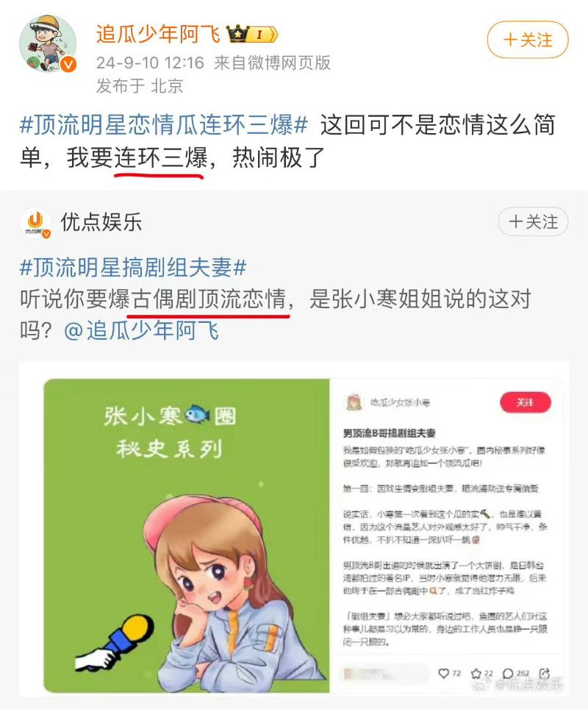Open the green 张小寒 cartoon image

pos(186,535)
